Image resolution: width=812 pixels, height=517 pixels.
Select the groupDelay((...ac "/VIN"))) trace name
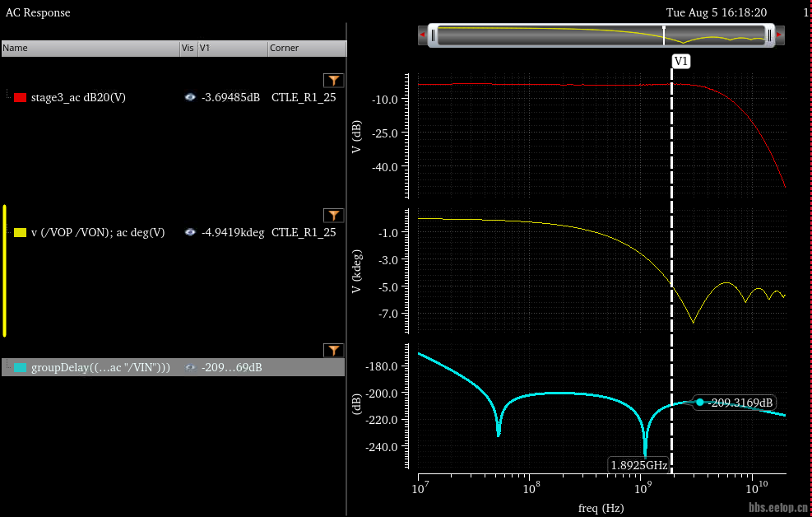coord(100,367)
